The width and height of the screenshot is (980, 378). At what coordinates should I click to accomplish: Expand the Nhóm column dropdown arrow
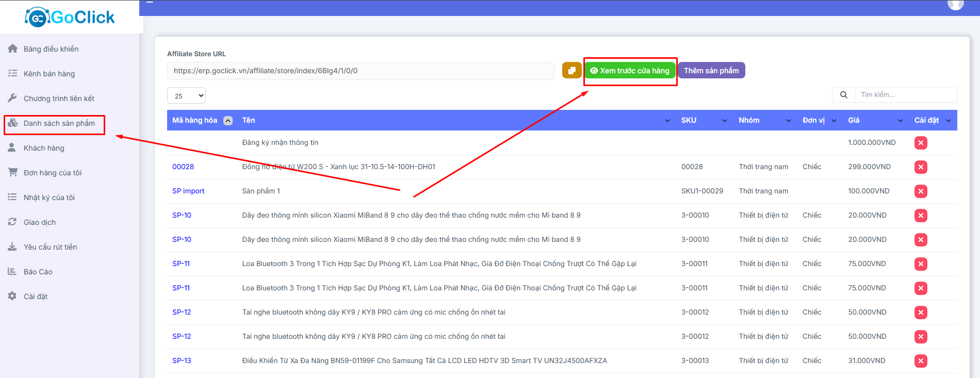pos(788,121)
